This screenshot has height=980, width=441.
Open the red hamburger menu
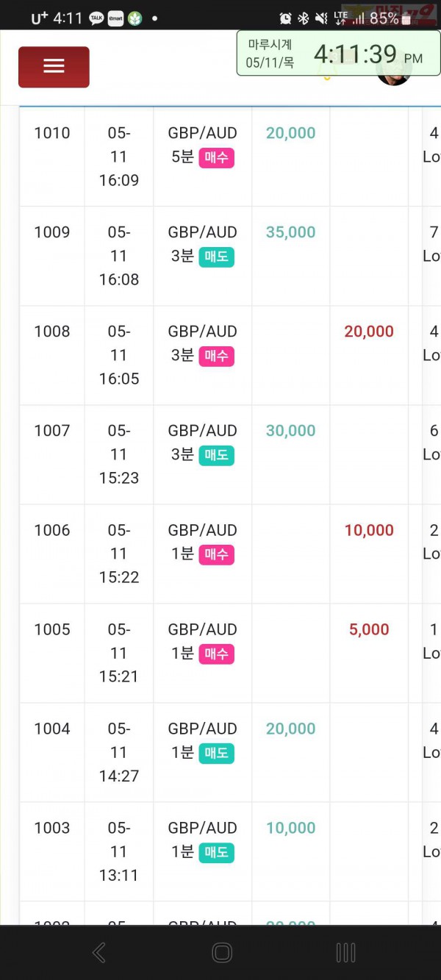(54, 67)
